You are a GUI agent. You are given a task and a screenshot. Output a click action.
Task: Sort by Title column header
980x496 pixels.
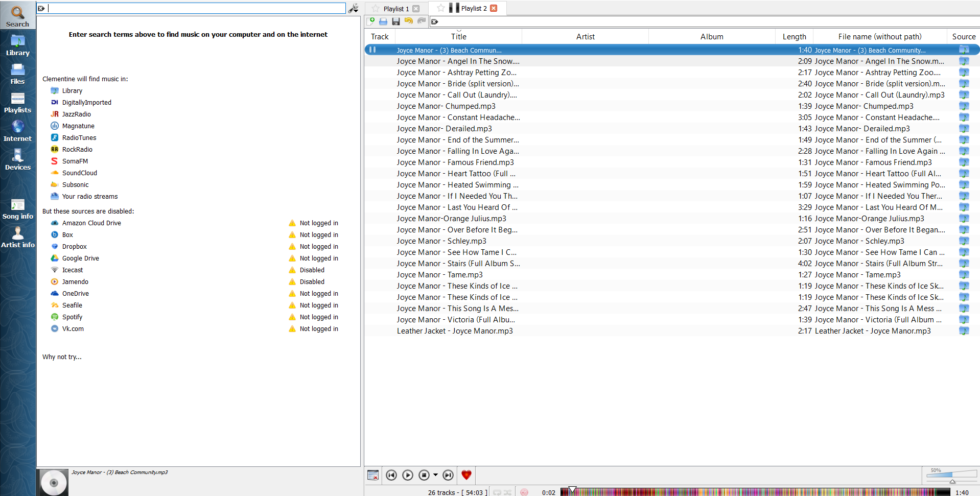click(x=458, y=37)
